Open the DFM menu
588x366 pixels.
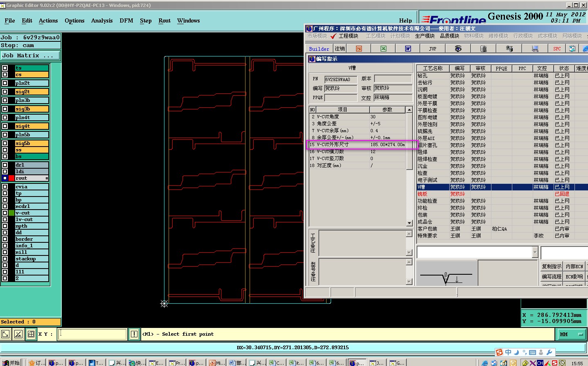click(x=126, y=20)
